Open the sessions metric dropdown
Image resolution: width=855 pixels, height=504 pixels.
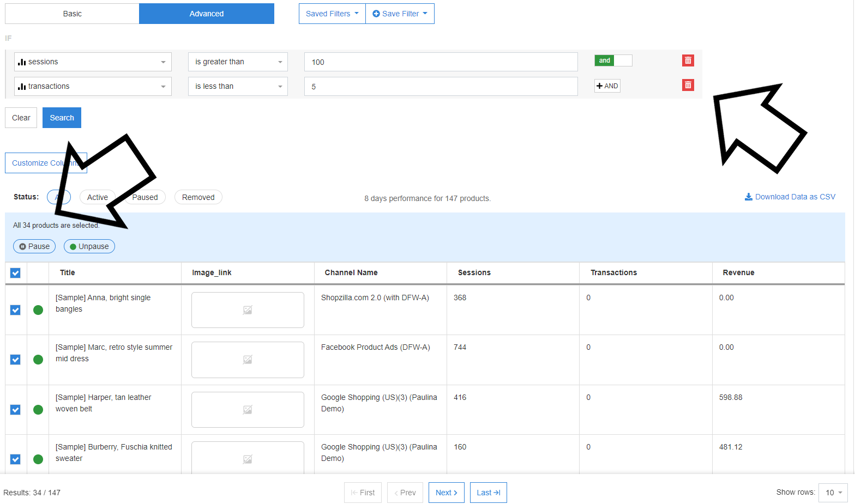[x=93, y=62]
